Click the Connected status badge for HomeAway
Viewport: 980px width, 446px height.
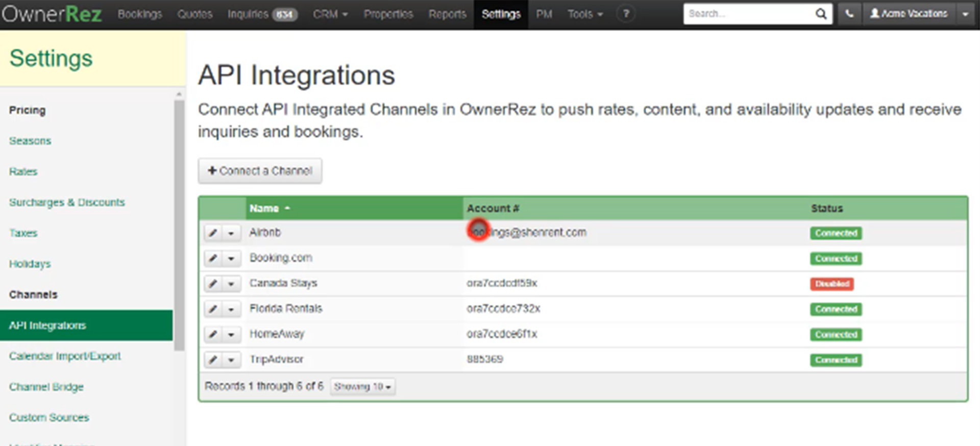[x=836, y=335]
